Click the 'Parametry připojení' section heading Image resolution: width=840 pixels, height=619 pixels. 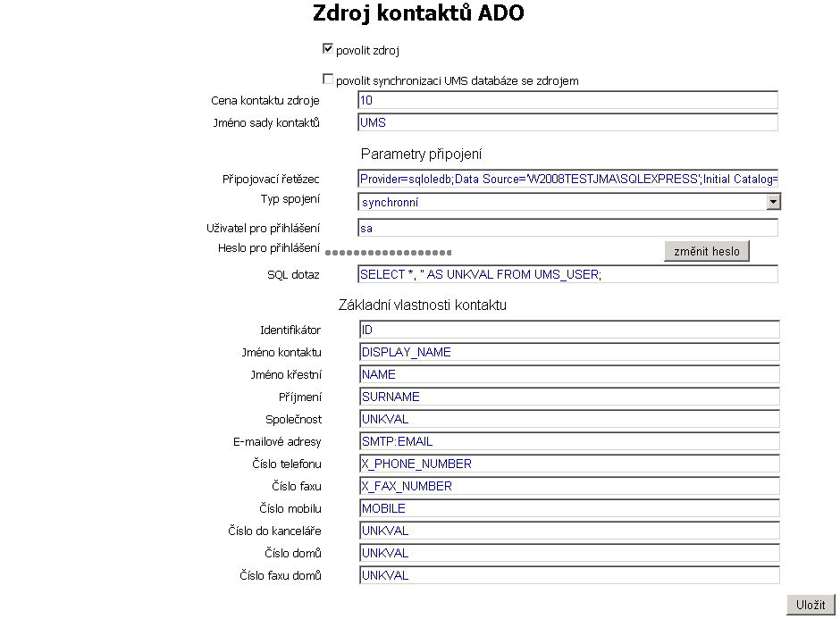421,155
